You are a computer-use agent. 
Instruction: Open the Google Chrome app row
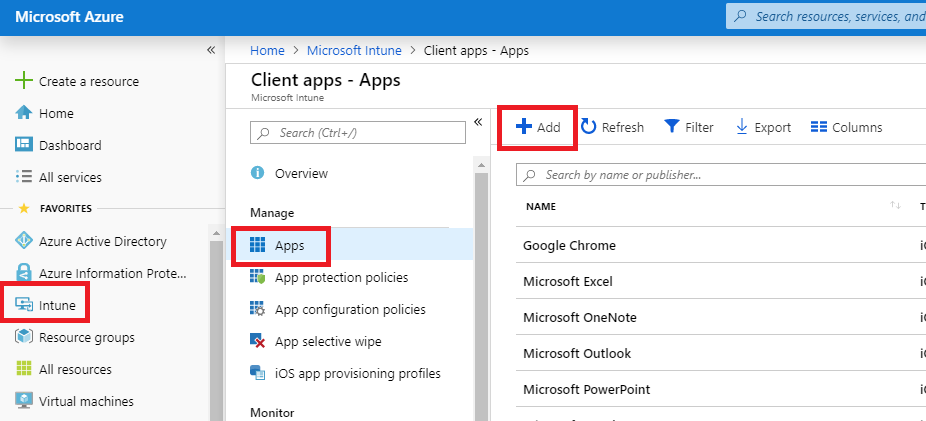[720, 245]
